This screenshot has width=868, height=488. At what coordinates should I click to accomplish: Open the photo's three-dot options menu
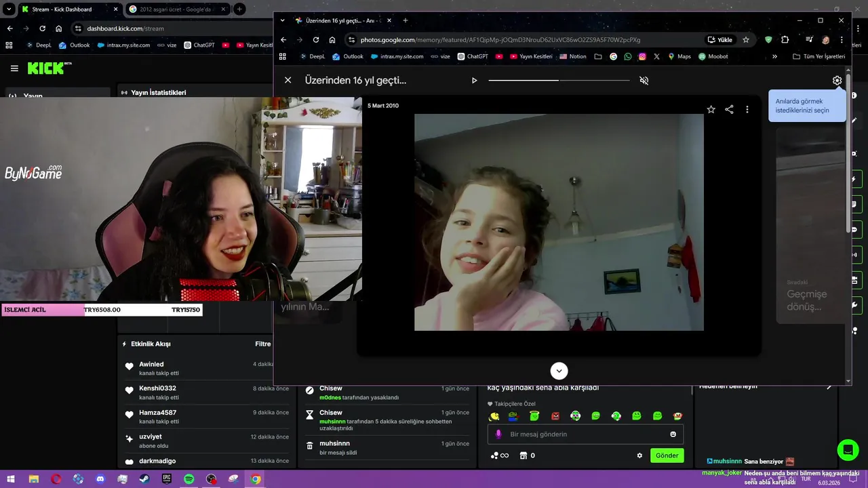point(747,109)
